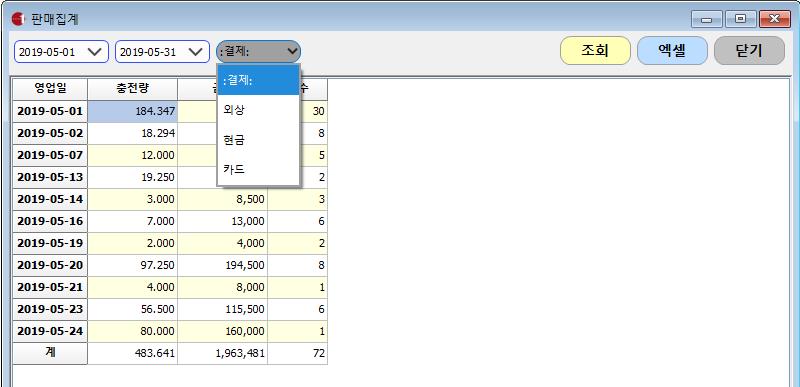This screenshot has width=800, height=387.
Task: Click the 1,963,481 total amount cell
Action: 222,353
